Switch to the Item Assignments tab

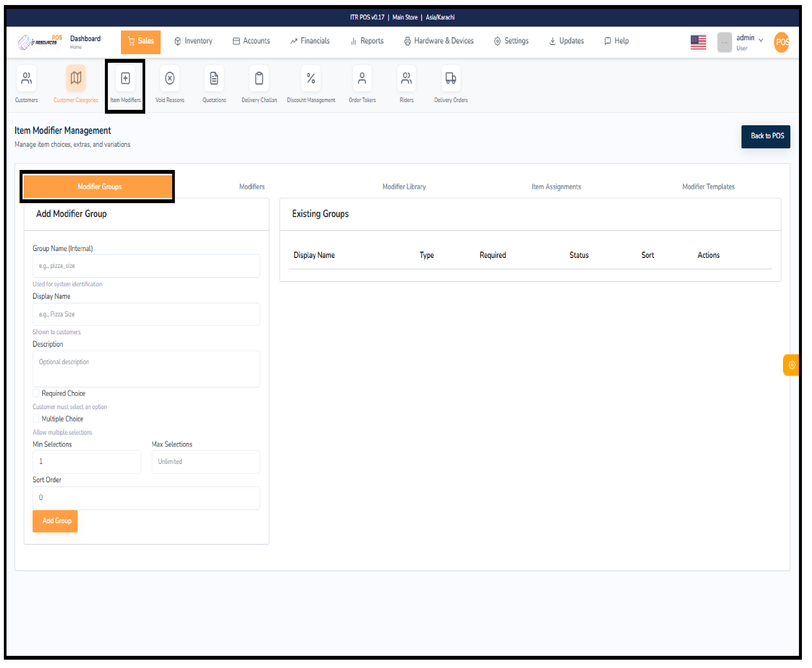point(556,187)
